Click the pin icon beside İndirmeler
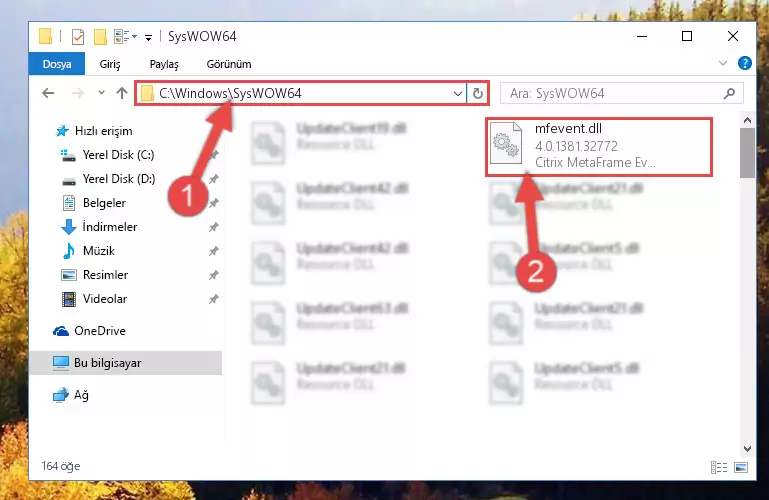 click(x=213, y=227)
